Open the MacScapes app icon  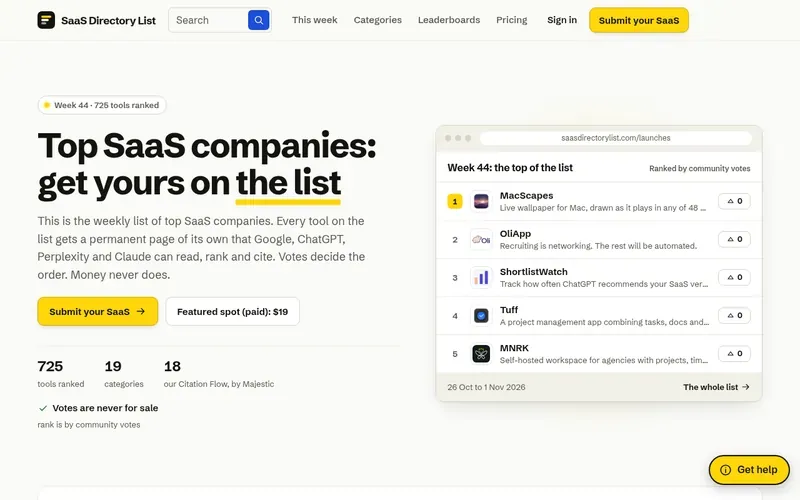[x=481, y=202]
